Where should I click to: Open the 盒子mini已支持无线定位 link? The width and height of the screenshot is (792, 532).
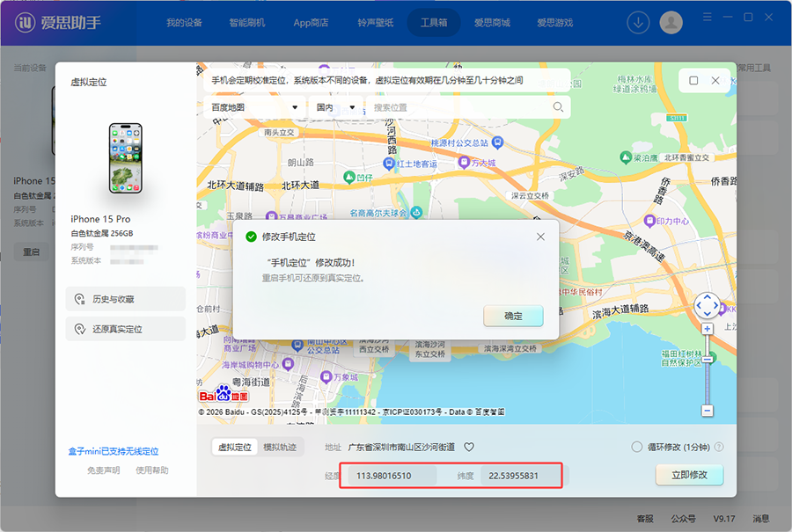[x=114, y=451]
